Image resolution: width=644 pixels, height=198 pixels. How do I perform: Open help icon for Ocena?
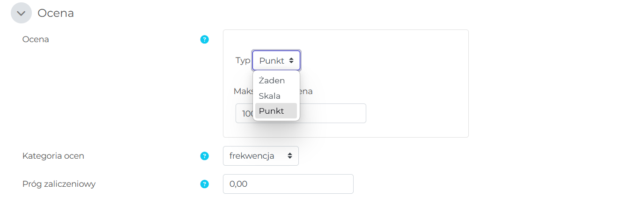point(204,39)
